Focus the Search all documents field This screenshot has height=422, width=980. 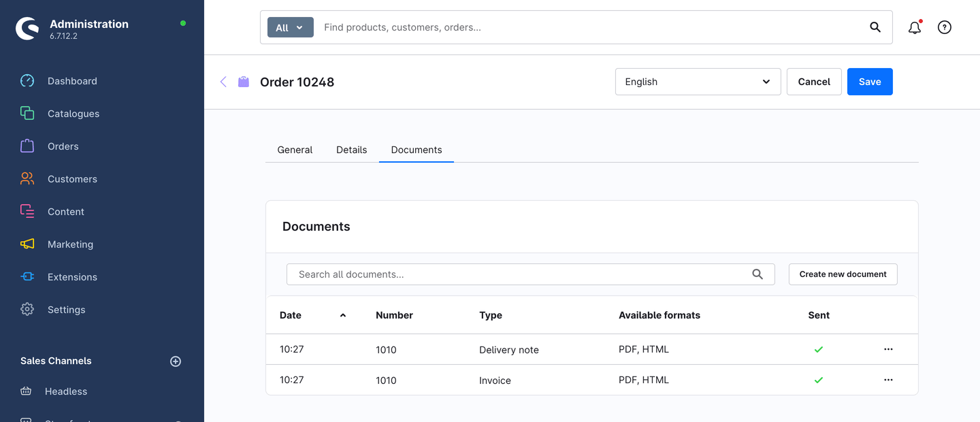(531, 274)
